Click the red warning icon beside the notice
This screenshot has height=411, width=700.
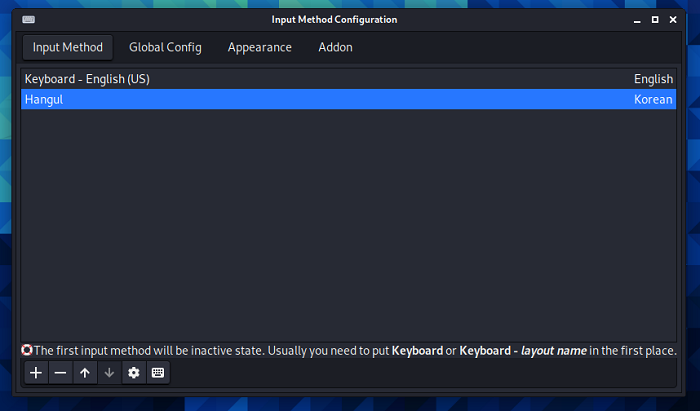click(27, 351)
